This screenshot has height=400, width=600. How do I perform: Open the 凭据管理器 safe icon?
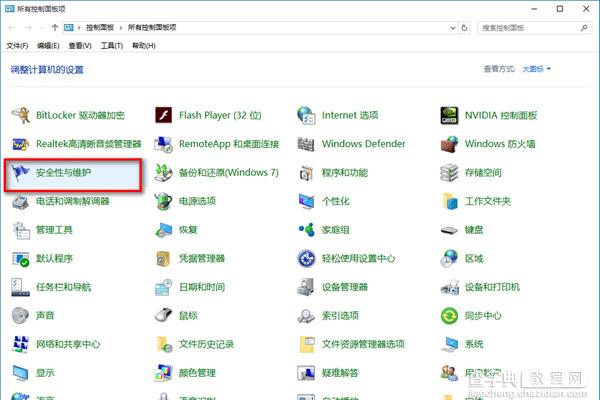point(163,259)
